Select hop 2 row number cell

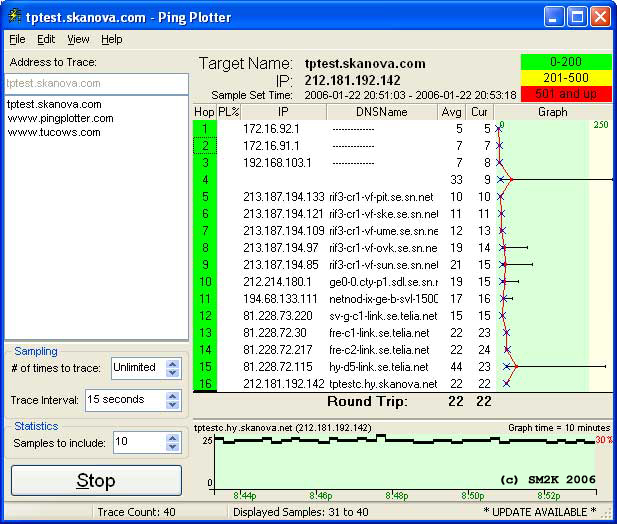click(205, 146)
